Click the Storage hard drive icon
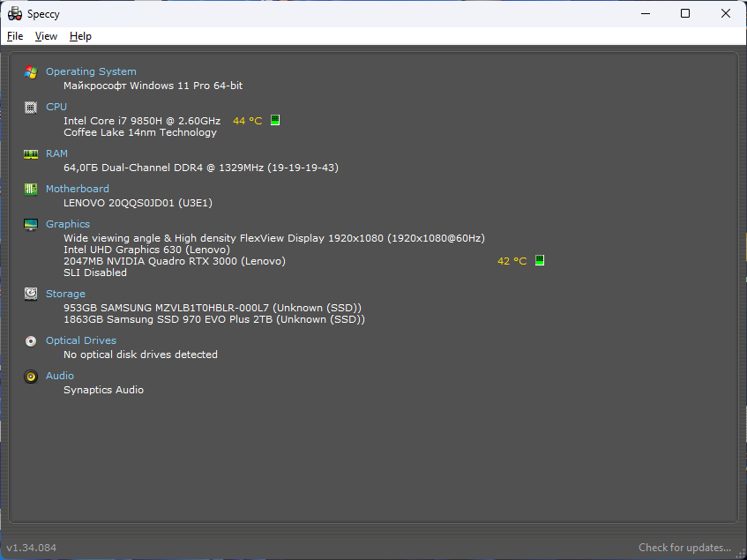747x560 pixels. (x=31, y=294)
